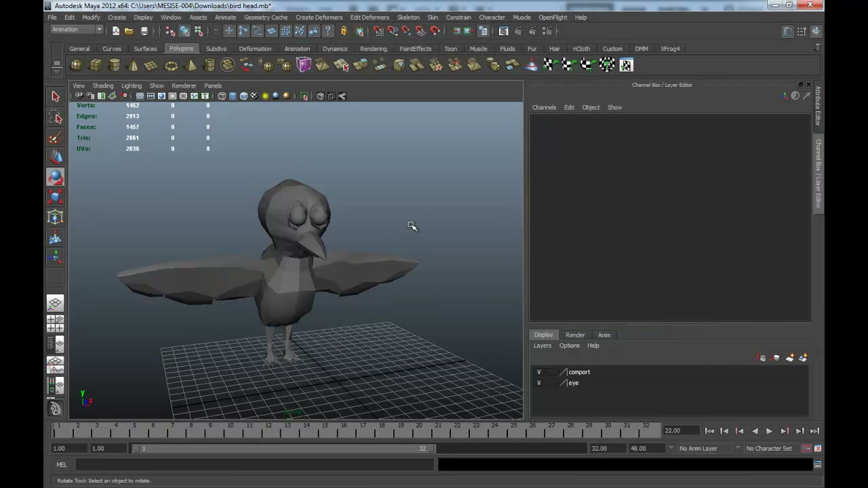Screen dimensions: 868x488
Task: Click the MEL command line label
Action: [62, 465]
